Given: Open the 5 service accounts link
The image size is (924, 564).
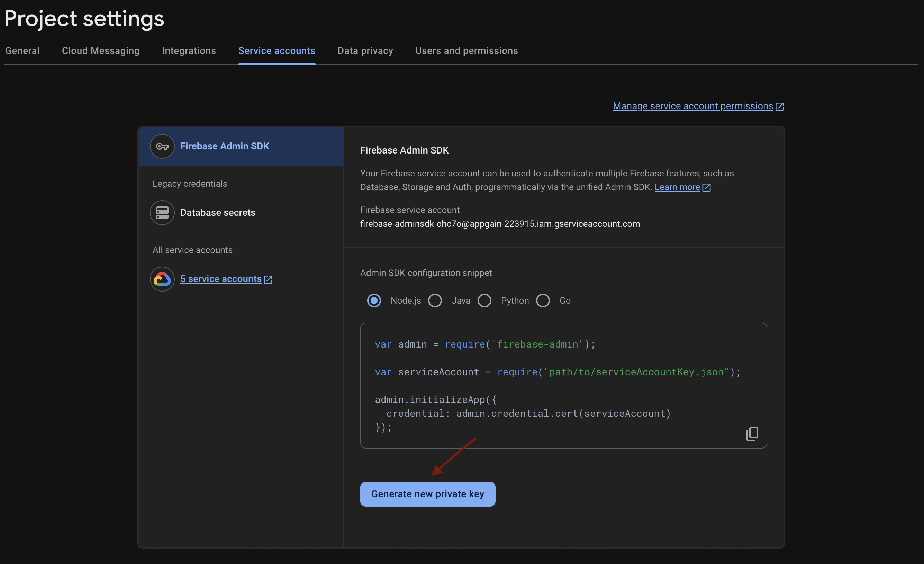Looking at the screenshot, I should [x=221, y=279].
